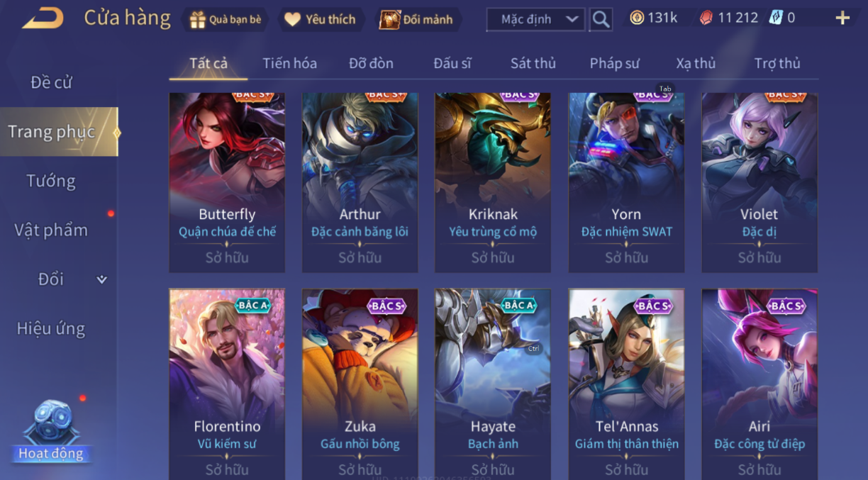Open Tướng in the sidebar
The height and width of the screenshot is (480, 868).
(51, 181)
